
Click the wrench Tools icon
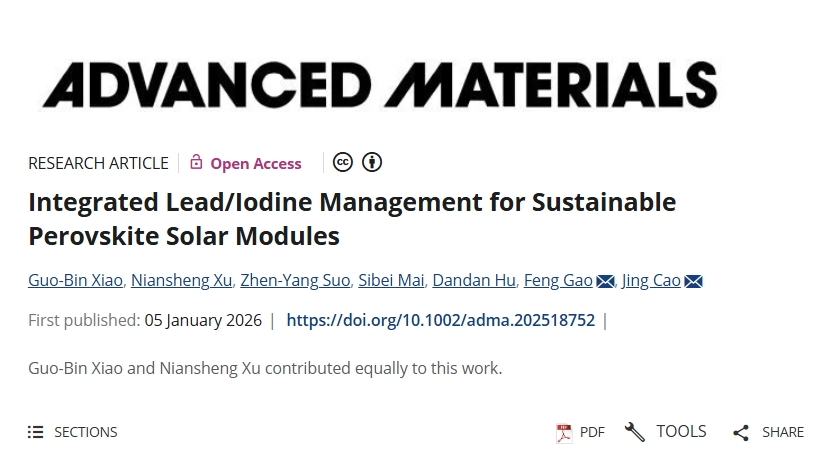point(635,432)
